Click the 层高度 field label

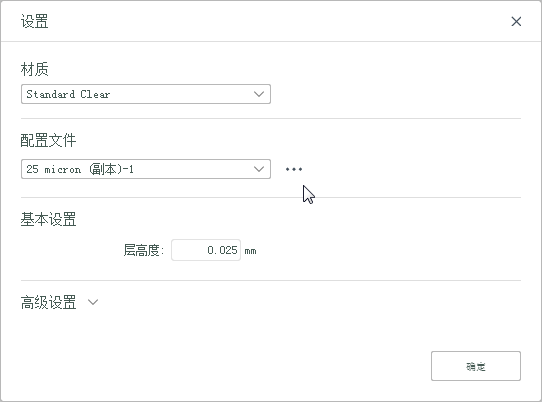coord(143,250)
